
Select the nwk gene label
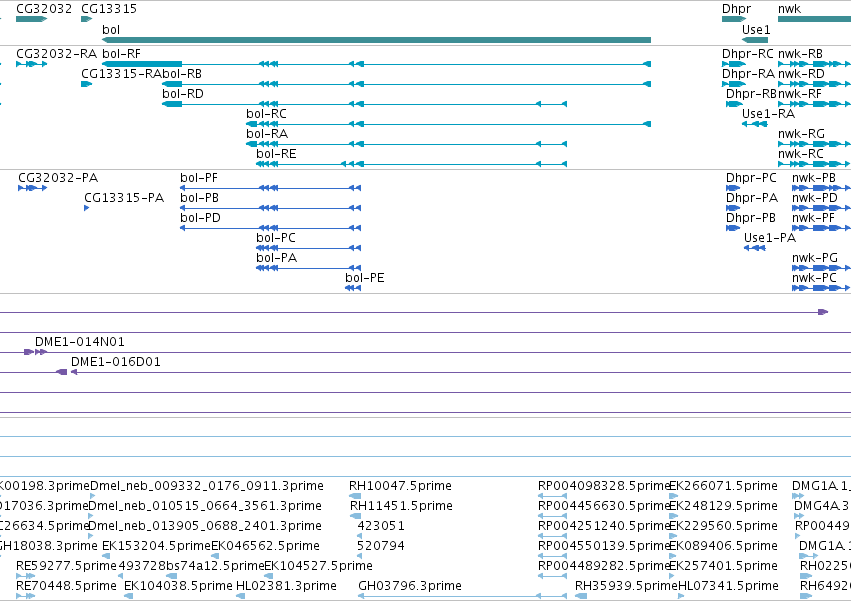[x=789, y=9]
